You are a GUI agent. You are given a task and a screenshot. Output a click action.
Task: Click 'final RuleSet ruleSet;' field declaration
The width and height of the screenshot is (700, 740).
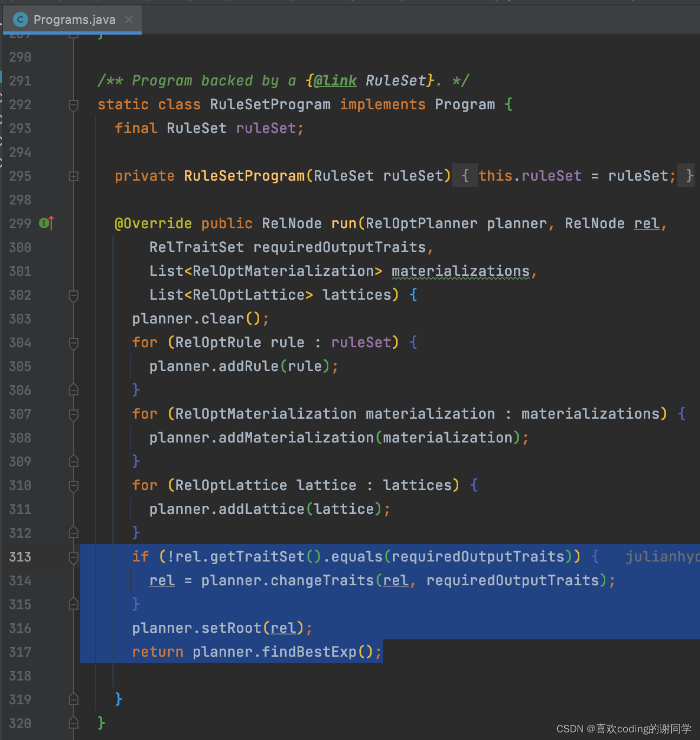tap(209, 128)
